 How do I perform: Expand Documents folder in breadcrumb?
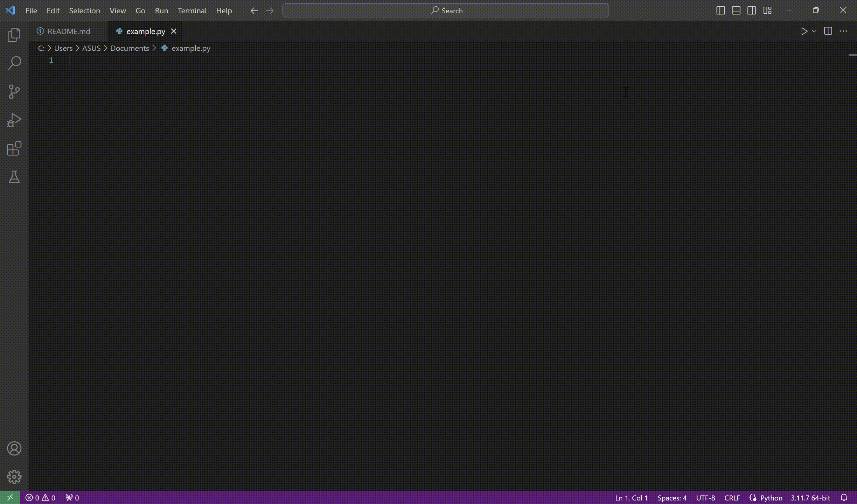pyautogui.click(x=130, y=48)
